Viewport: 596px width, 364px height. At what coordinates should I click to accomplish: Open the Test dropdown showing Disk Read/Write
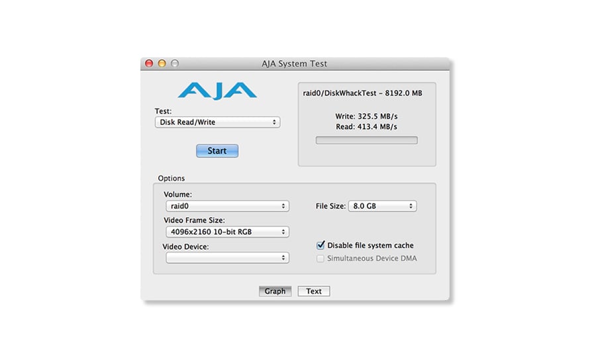(x=217, y=122)
